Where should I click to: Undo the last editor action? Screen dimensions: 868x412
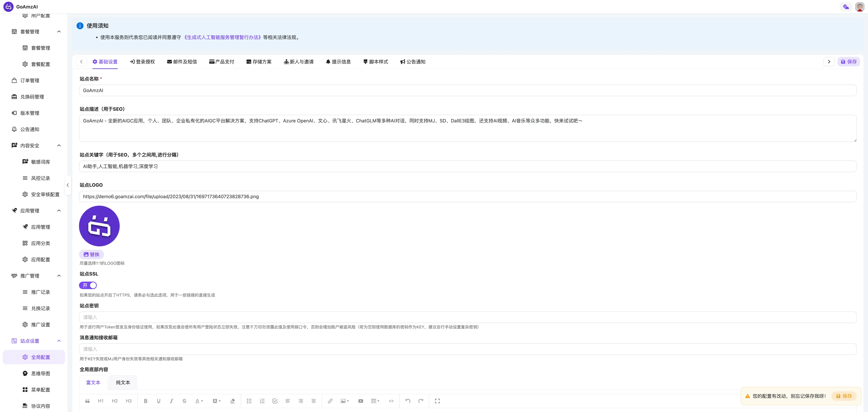[x=408, y=401]
